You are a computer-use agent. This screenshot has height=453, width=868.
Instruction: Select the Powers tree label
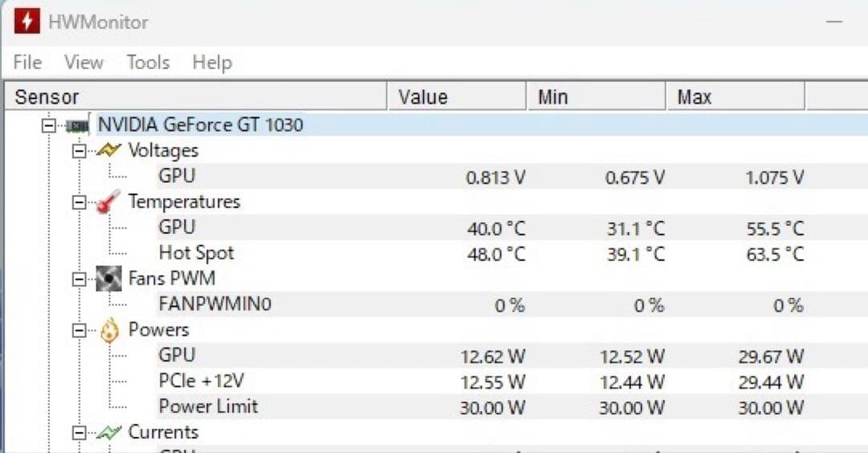point(159,329)
